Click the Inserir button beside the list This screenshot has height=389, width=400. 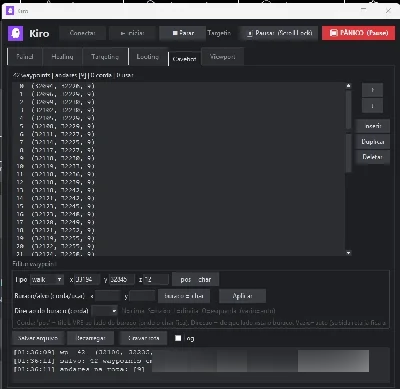coord(372,126)
